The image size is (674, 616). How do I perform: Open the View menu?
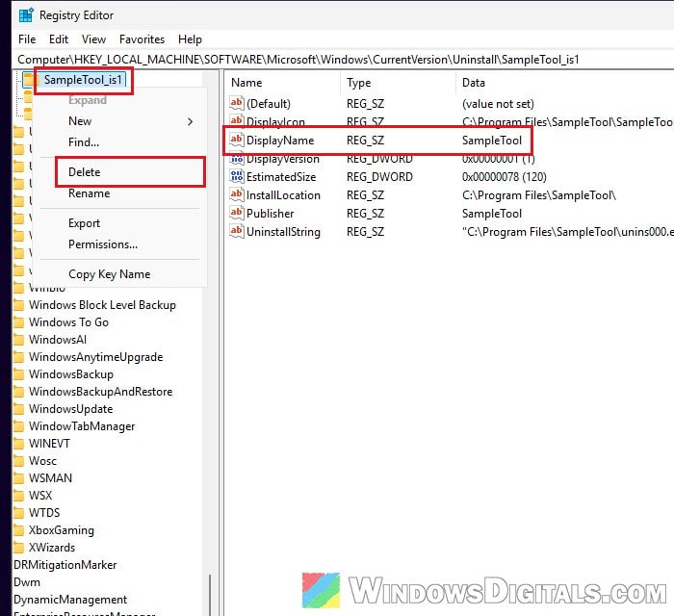93,39
